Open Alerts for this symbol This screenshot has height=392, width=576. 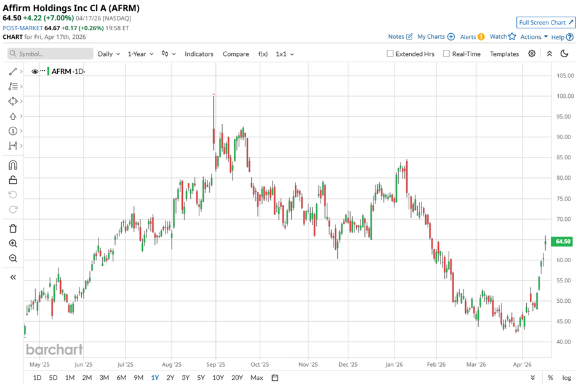tap(473, 37)
